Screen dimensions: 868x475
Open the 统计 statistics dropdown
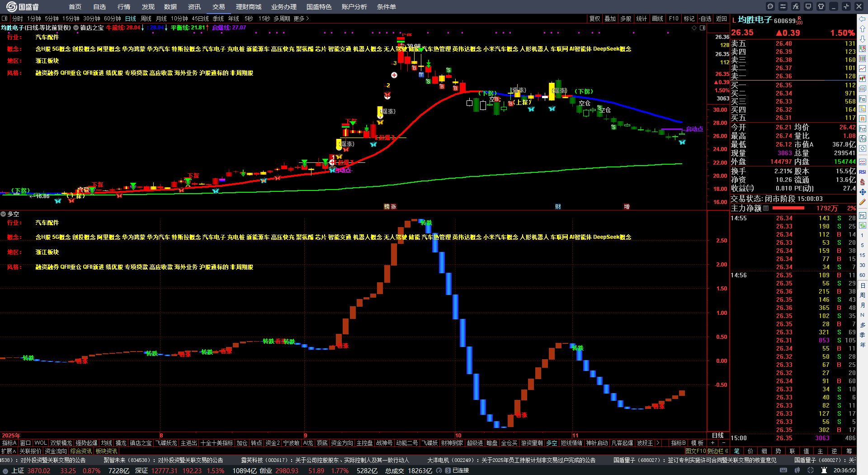pos(642,19)
